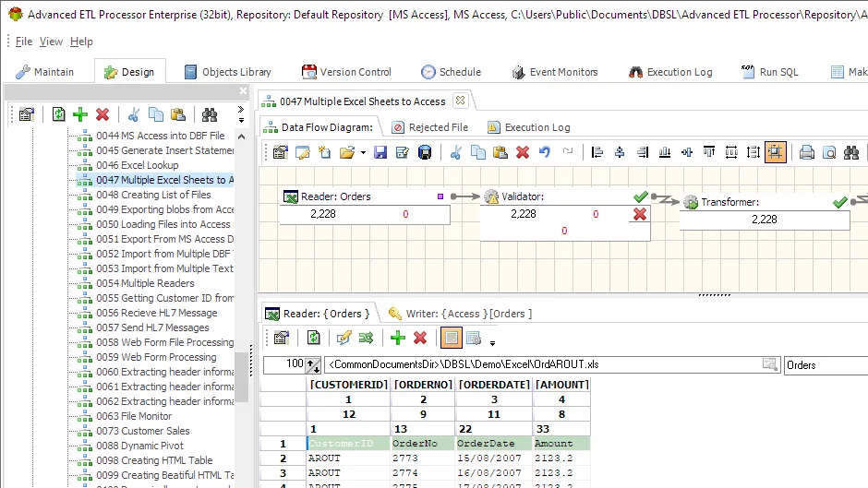Open reader properties icon in reader toolbar
Viewport: 868px width, 488px height.
click(282, 338)
